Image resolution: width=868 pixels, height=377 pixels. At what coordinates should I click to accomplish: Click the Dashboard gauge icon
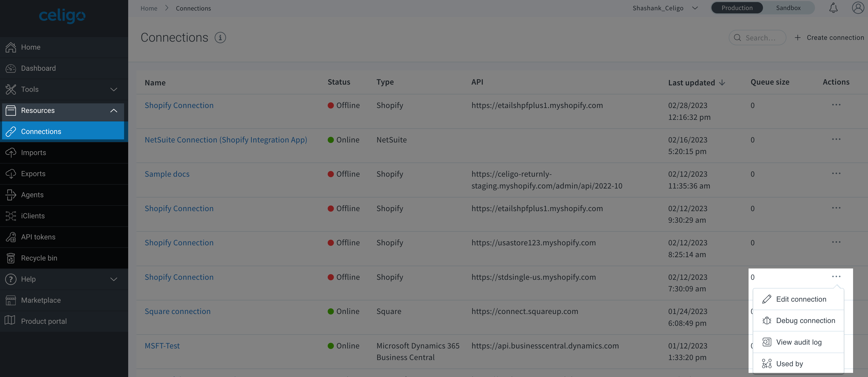pos(11,68)
